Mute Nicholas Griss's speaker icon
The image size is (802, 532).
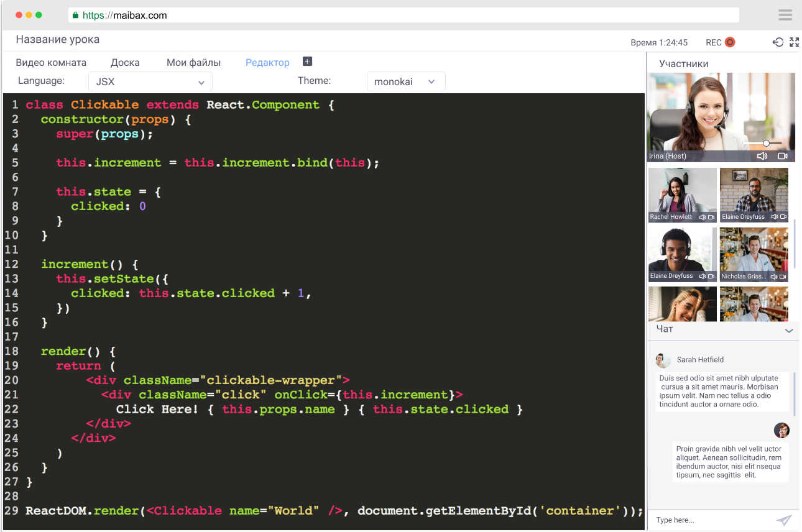(x=775, y=277)
